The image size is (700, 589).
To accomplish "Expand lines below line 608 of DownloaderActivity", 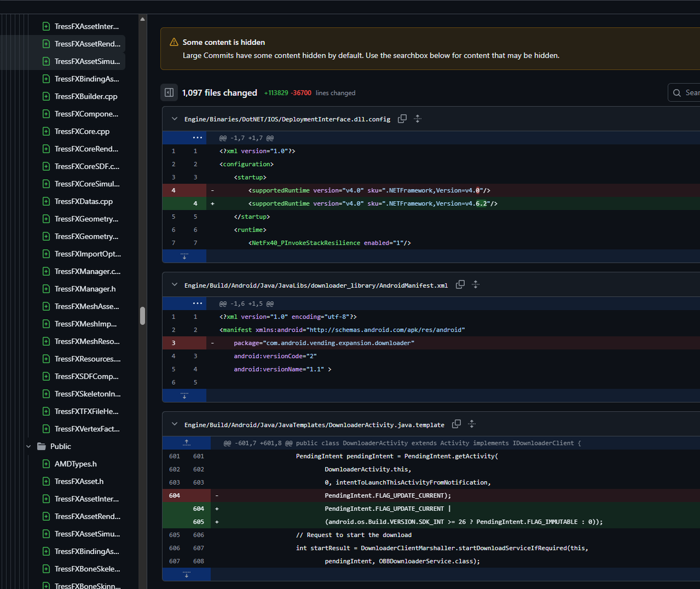I will pyautogui.click(x=187, y=574).
